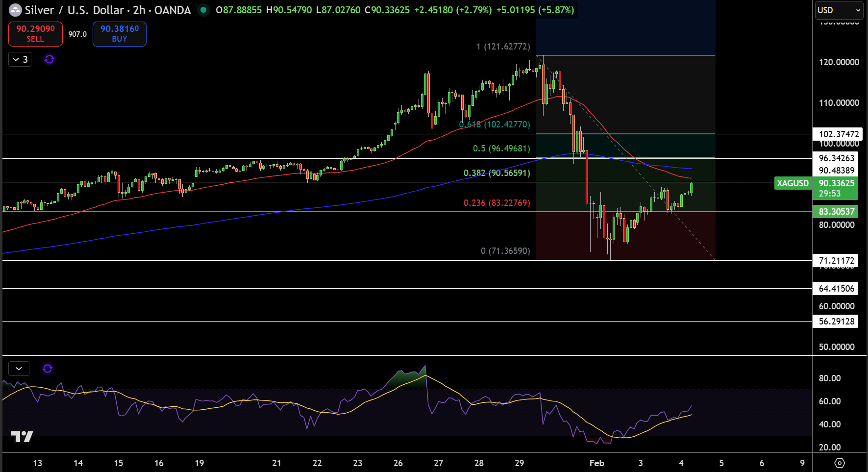Click the TradingView logo in RSI pane
The image size is (868, 472).
(x=22, y=436)
